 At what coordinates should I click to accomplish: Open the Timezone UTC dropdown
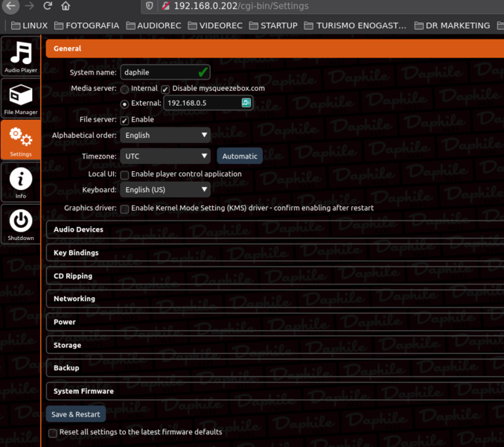point(165,156)
